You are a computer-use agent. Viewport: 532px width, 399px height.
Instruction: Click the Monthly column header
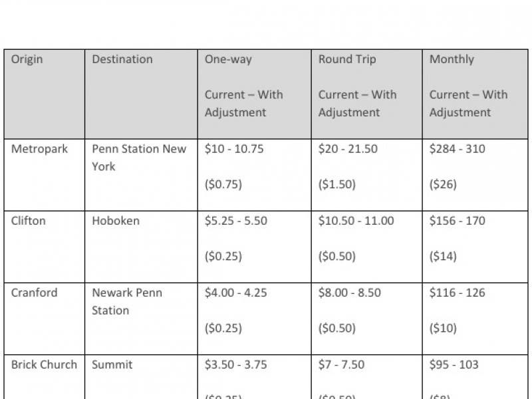pos(452,59)
